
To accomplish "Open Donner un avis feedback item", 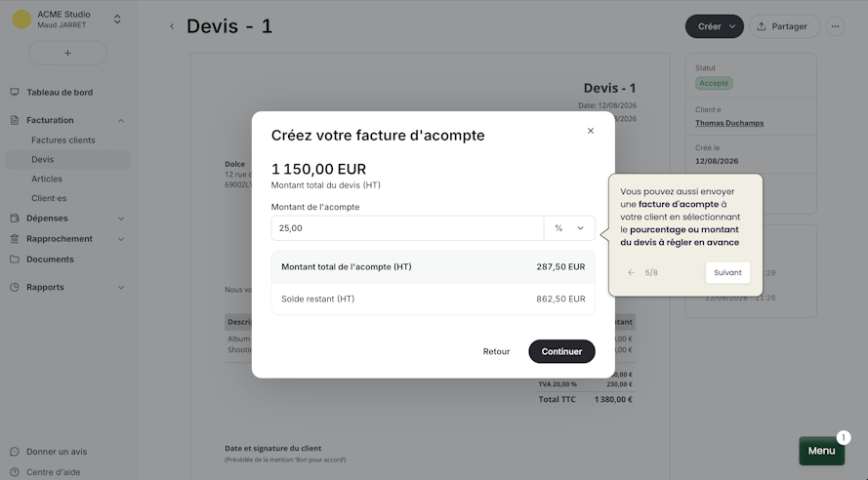I will tap(57, 452).
